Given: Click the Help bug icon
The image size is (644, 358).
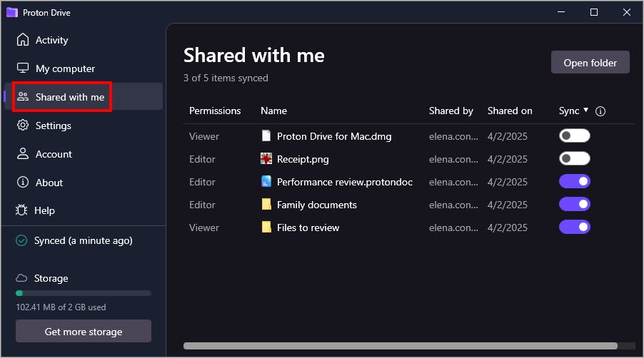Looking at the screenshot, I should coord(21,210).
